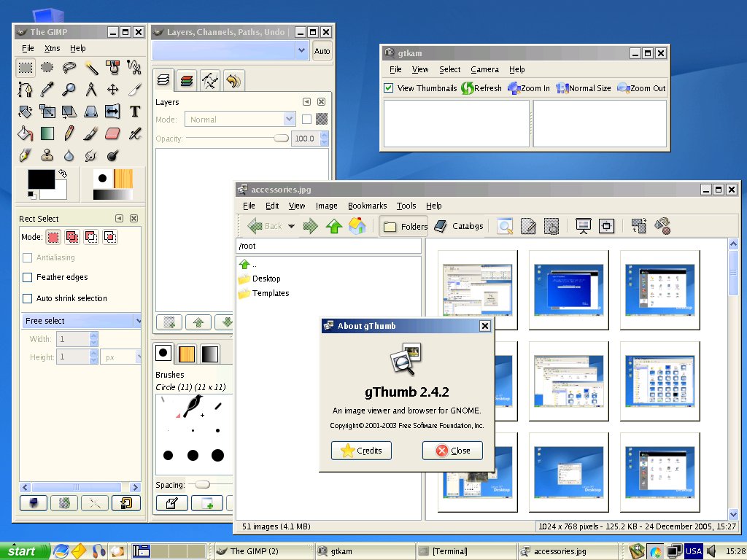Click the layer Opacity slider handle
Viewport: 747px width, 560px height.
click(x=281, y=139)
